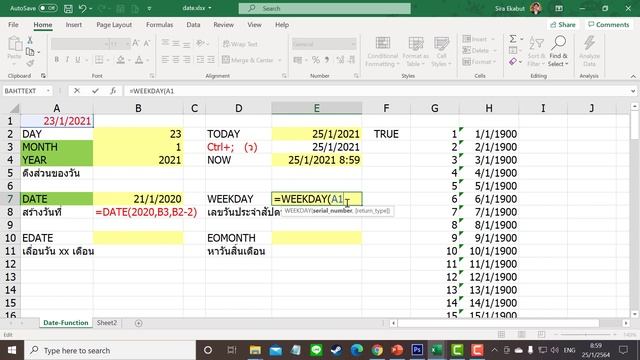
Task: Click the EOMONTH label cell
Action: click(238, 238)
